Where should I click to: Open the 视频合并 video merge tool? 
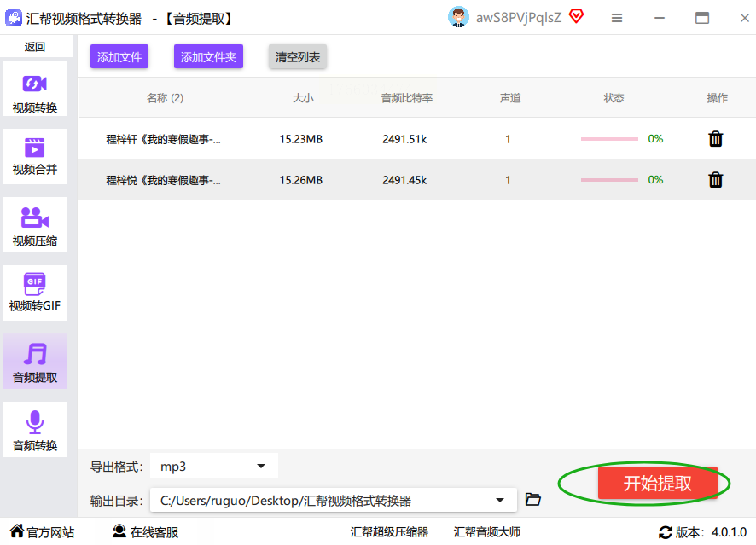click(x=35, y=157)
